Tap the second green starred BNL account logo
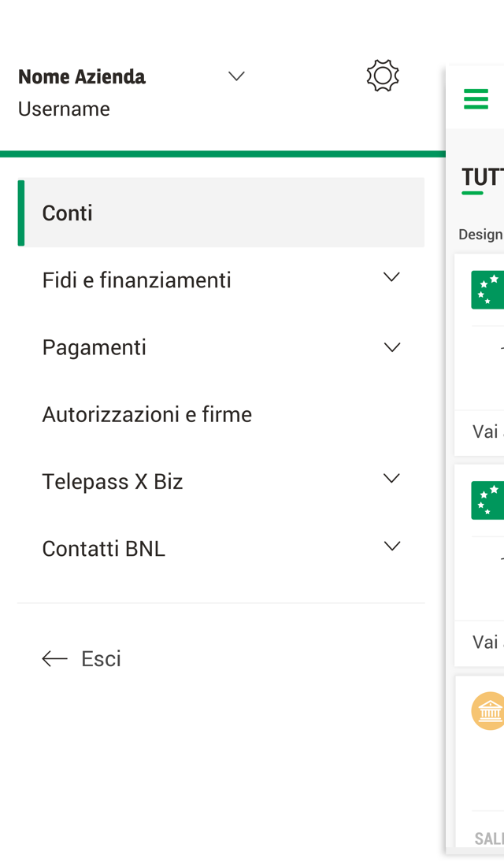504x863 pixels. pos(487,500)
